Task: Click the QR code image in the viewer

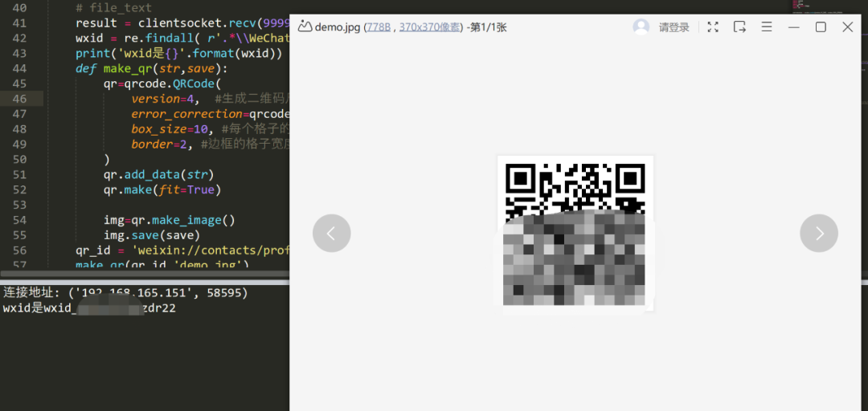Action: (x=575, y=234)
